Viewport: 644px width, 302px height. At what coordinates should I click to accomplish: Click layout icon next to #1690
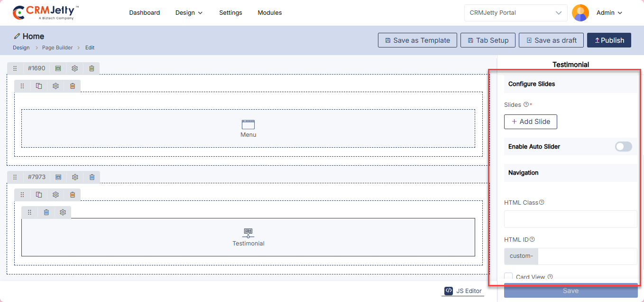tap(58, 68)
